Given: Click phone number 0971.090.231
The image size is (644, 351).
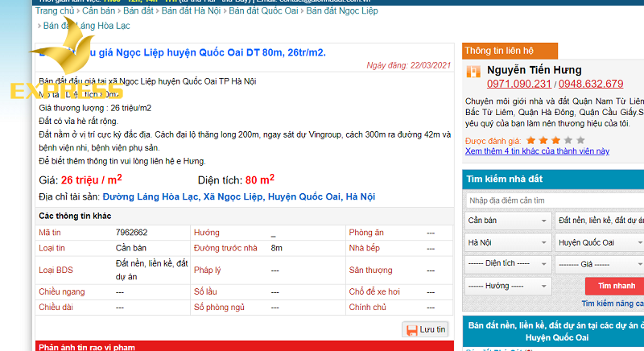Looking at the screenshot, I should pyautogui.click(x=519, y=84).
